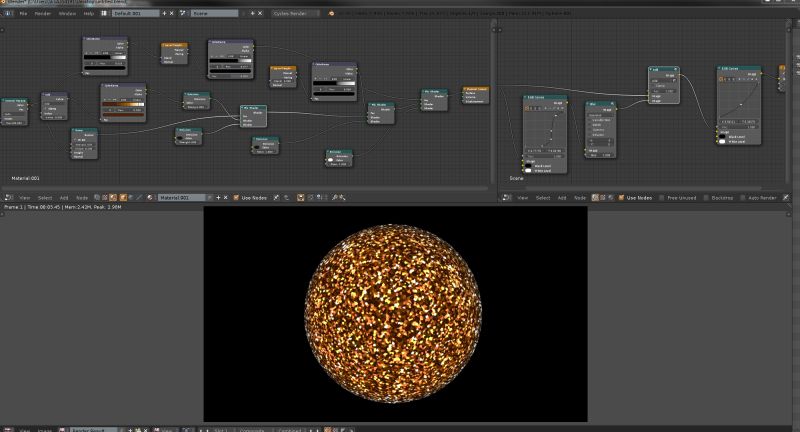
Task: Enable the Auto Render checkbox
Action: 742,197
